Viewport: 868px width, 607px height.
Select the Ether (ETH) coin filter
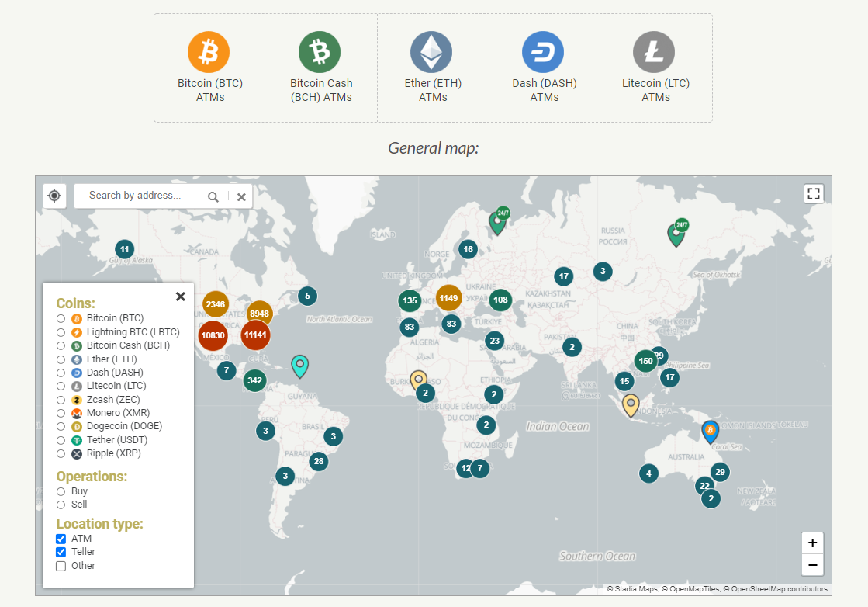coord(61,359)
